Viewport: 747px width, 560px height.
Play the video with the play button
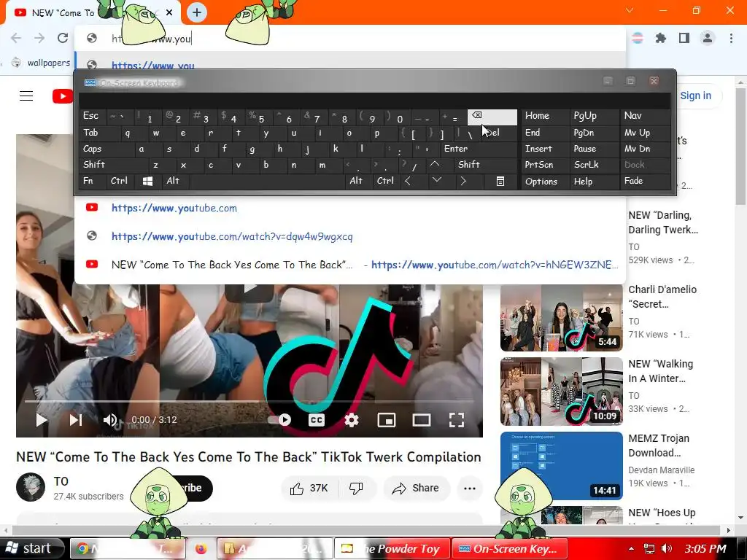[42, 419]
